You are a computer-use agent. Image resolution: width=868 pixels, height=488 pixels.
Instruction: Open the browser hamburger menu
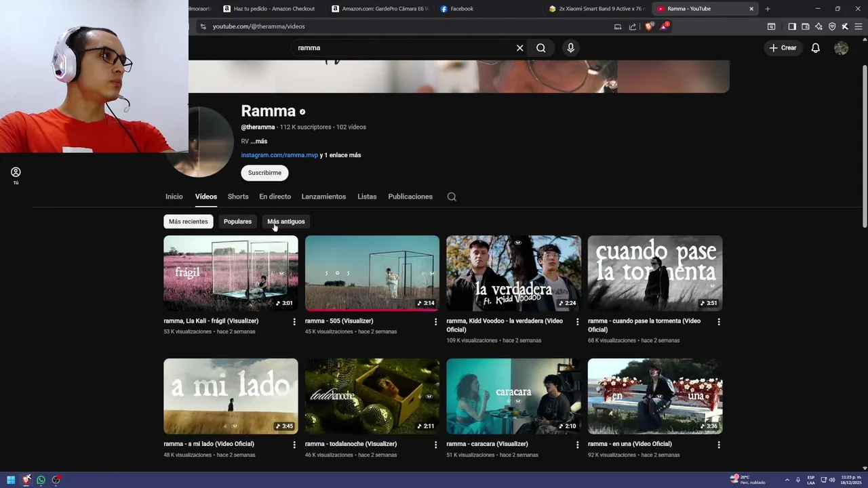[859, 26]
